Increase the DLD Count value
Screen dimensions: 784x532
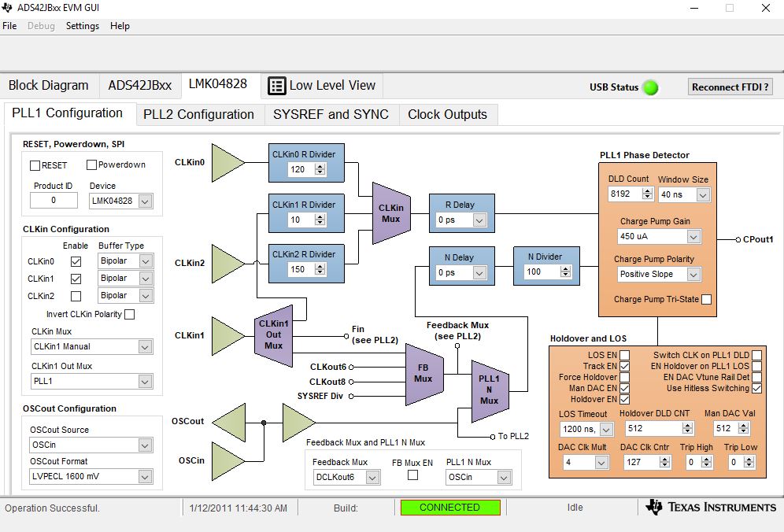click(x=648, y=191)
